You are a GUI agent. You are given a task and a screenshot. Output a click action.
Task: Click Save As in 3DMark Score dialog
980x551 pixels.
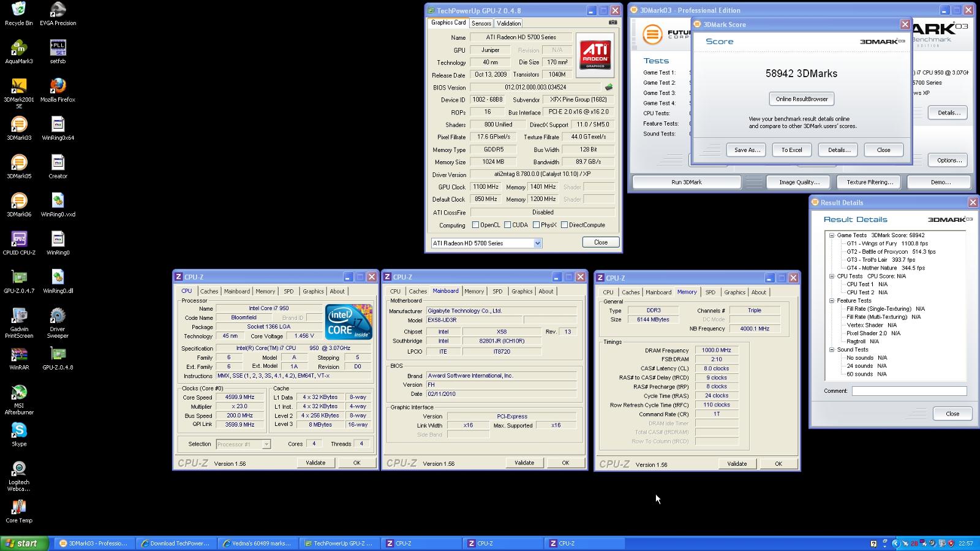(746, 150)
